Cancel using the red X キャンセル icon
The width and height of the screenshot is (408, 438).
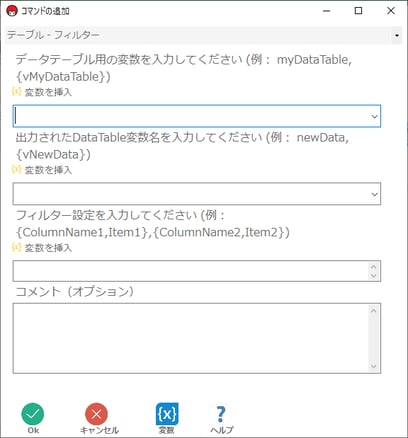click(x=96, y=414)
